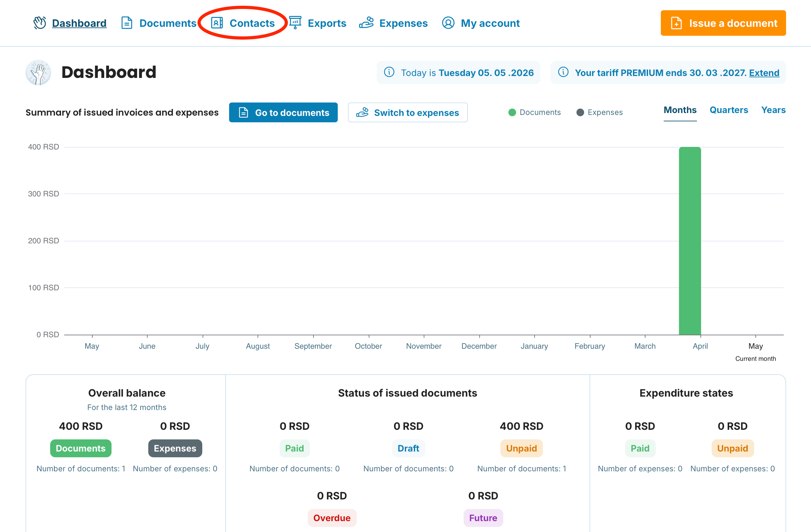Open Contacts via the address book icon
811x532 pixels.
[x=217, y=23]
